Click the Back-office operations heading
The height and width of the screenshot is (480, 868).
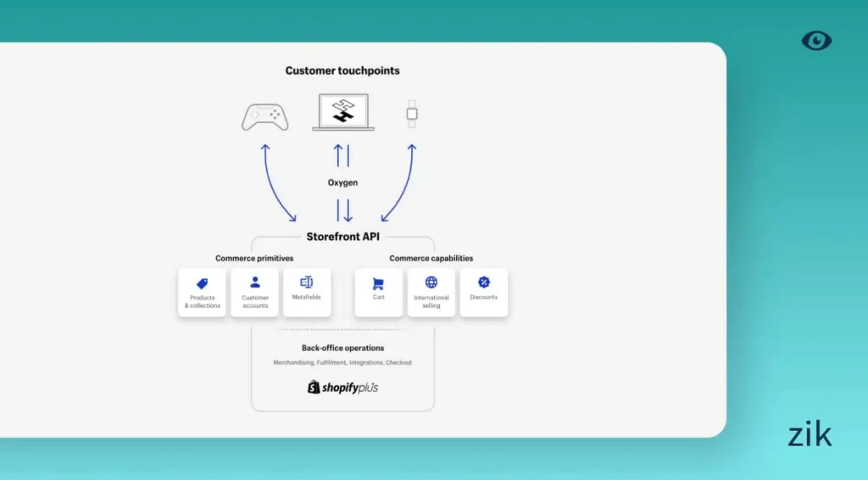342,348
